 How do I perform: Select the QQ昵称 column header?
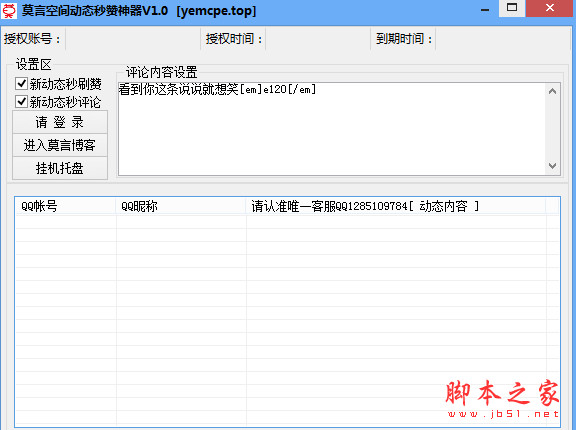click(181, 206)
